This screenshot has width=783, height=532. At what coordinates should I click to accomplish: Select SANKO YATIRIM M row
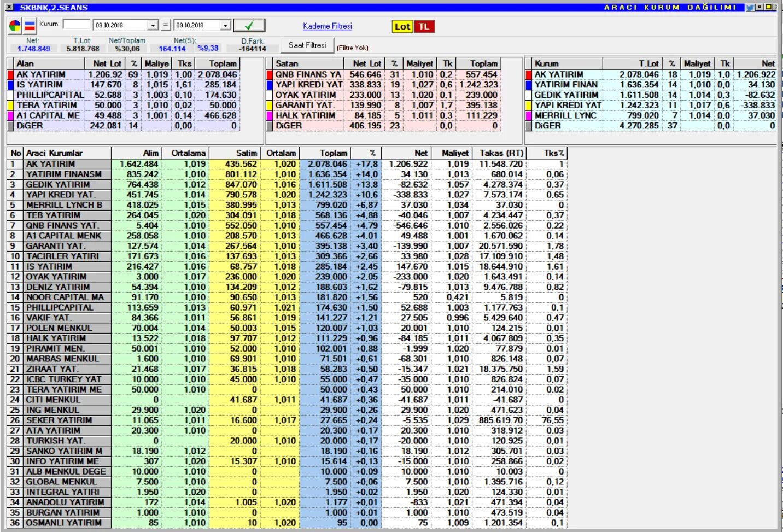pyautogui.click(x=287, y=451)
